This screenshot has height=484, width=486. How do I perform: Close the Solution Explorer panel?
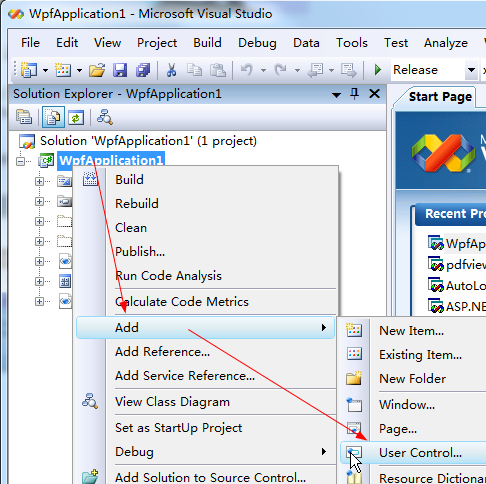[375, 94]
